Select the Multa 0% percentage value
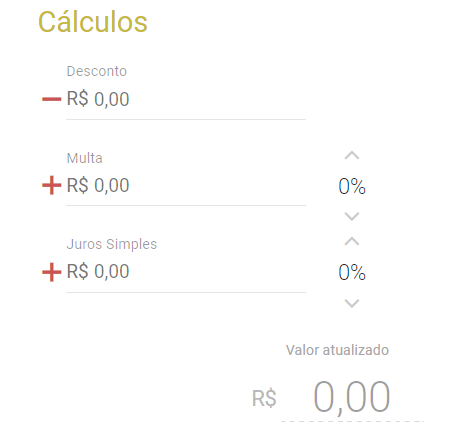Image resolution: width=466 pixels, height=432 pixels. point(352,186)
